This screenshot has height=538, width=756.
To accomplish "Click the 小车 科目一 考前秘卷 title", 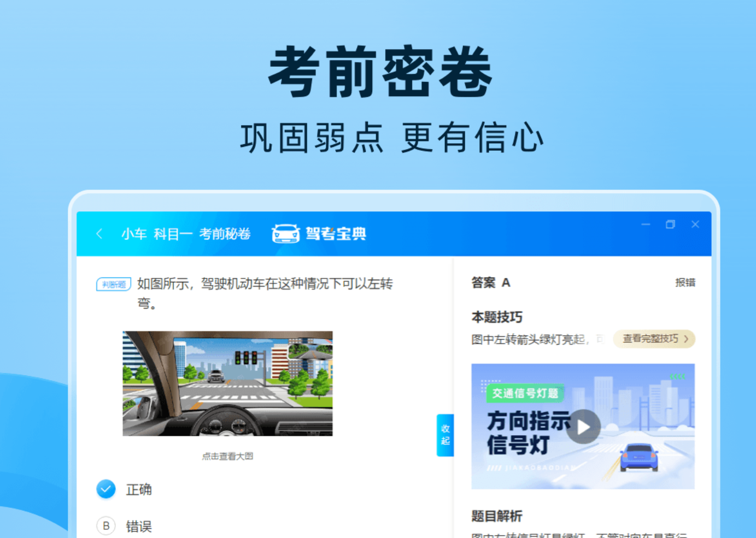I will pyautogui.click(x=186, y=234).
